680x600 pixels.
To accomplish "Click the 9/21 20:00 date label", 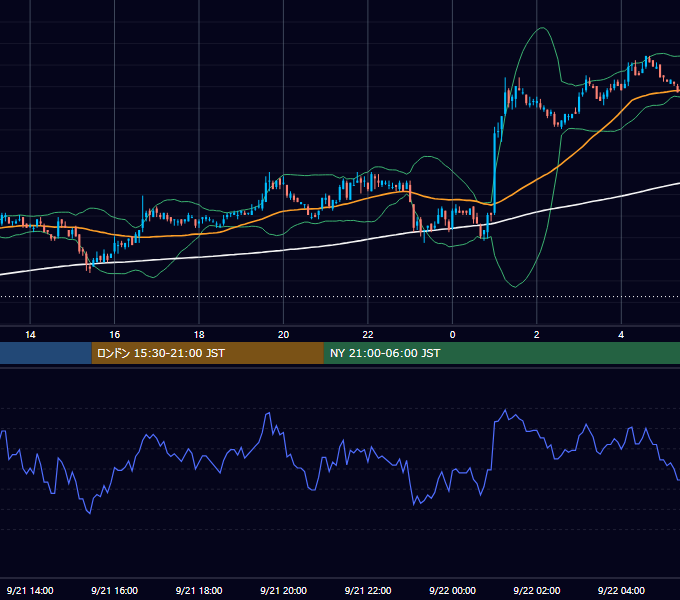I will tap(283, 590).
